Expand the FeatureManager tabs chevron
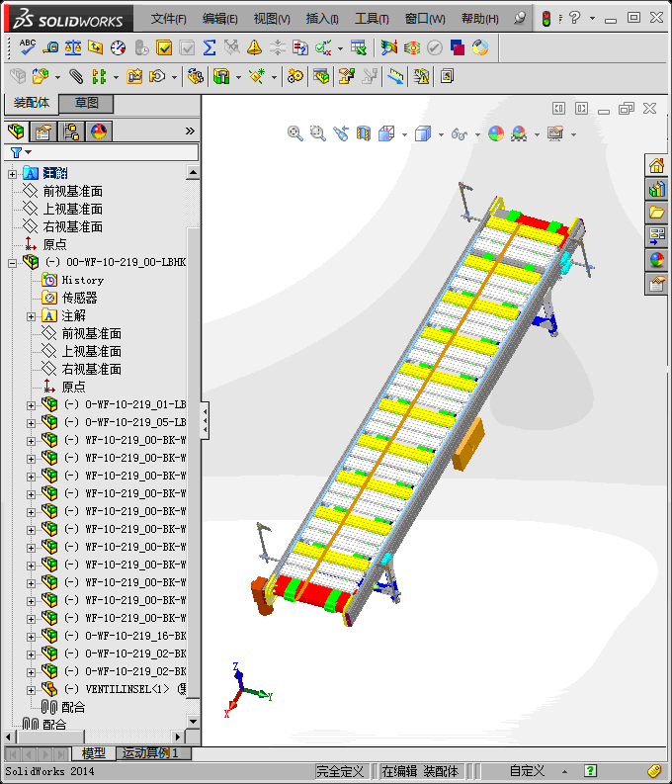This screenshot has width=672, height=784. point(190,131)
